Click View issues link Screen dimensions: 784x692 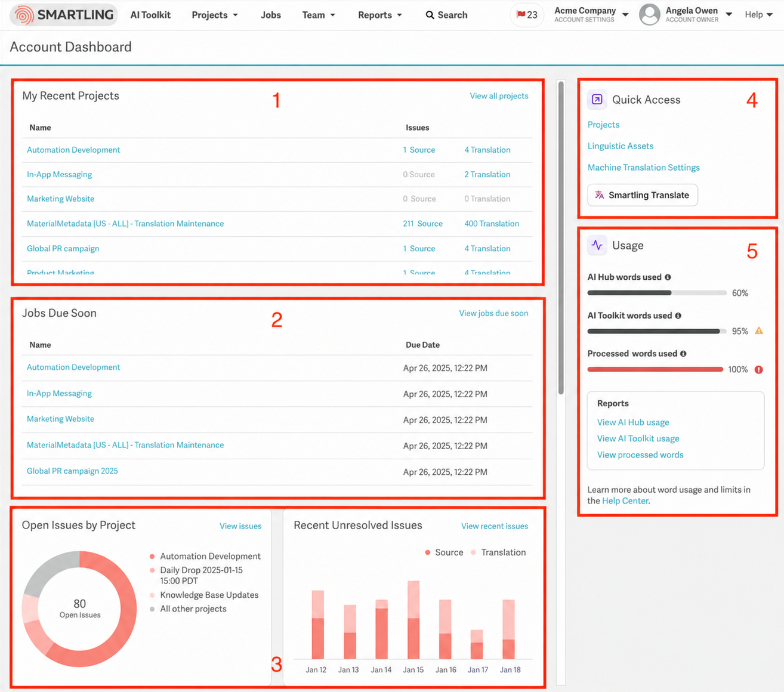click(240, 526)
